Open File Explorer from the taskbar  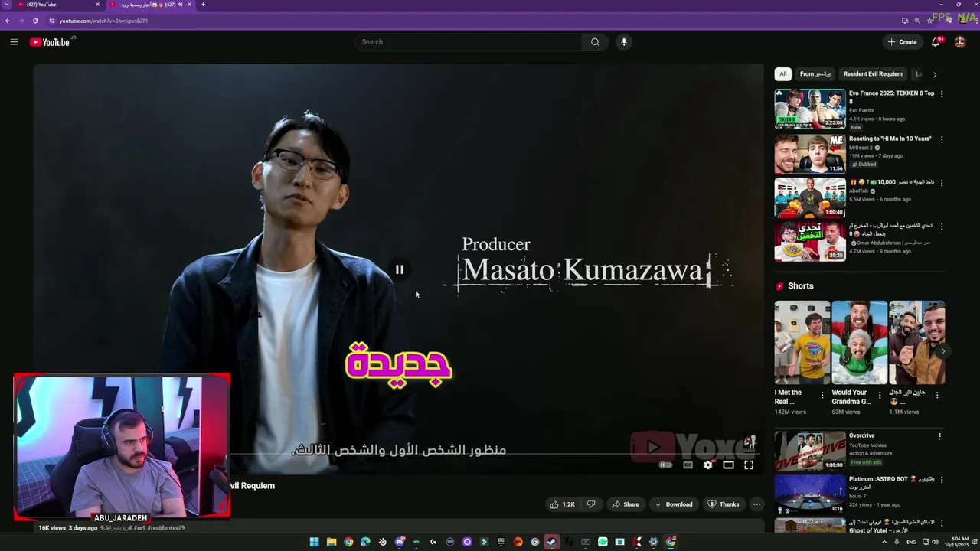(x=332, y=542)
